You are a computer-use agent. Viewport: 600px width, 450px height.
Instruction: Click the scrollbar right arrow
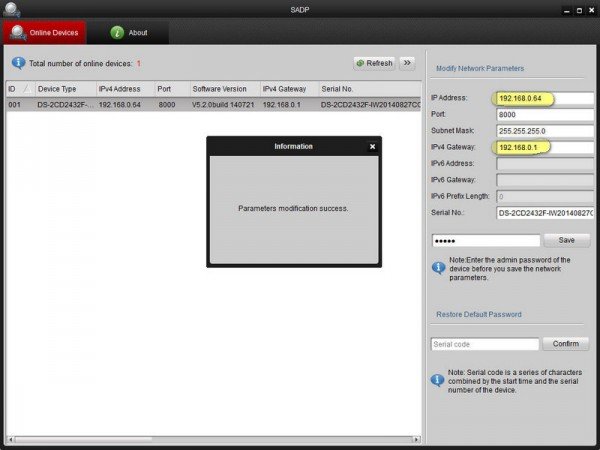coord(417,439)
